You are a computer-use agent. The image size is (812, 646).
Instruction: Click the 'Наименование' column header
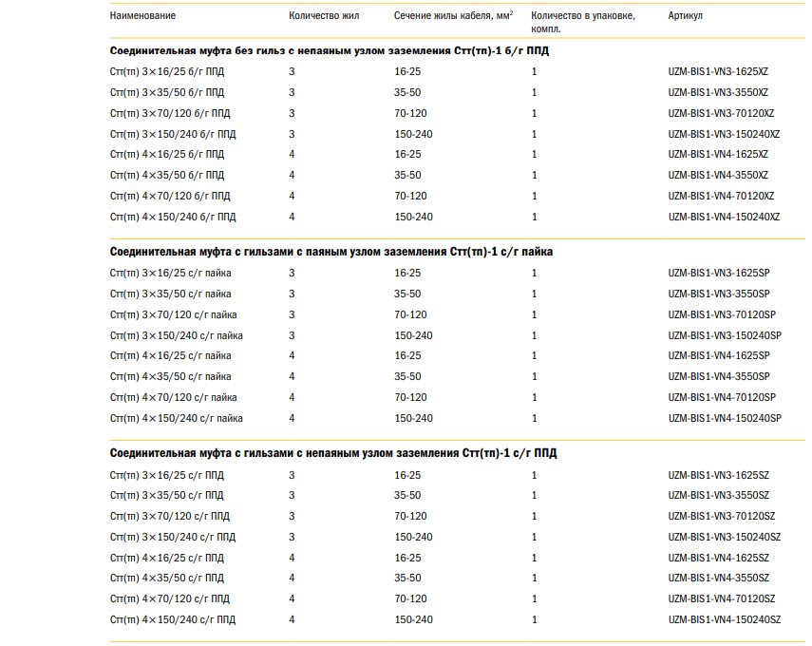[x=142, y=15]
